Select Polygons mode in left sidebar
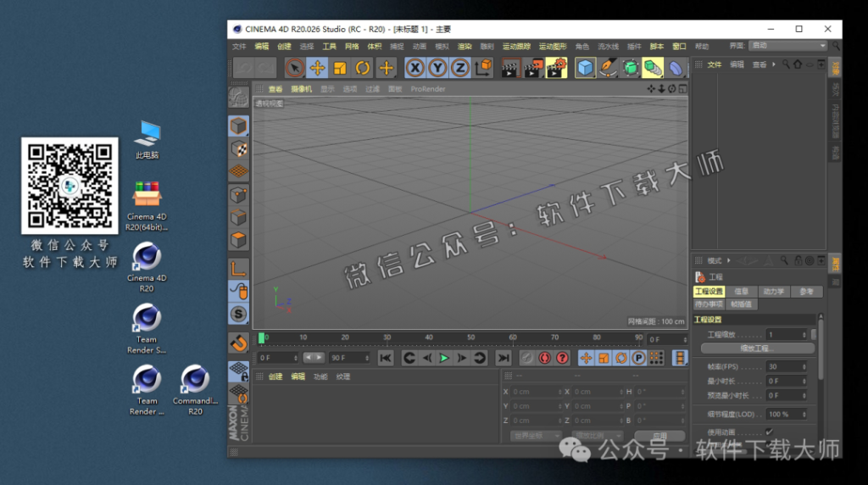This screenshot has width=868, height=485. point(238,240)
